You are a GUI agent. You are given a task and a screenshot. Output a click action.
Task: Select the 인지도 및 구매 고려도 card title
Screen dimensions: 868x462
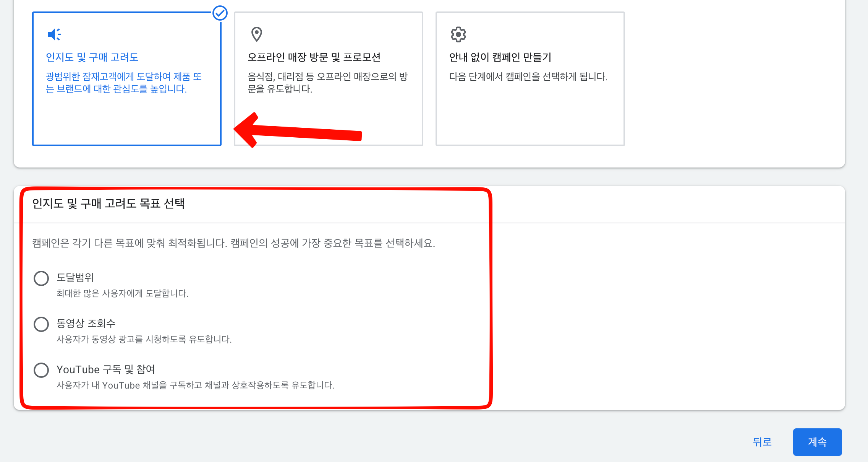point(92,57)
